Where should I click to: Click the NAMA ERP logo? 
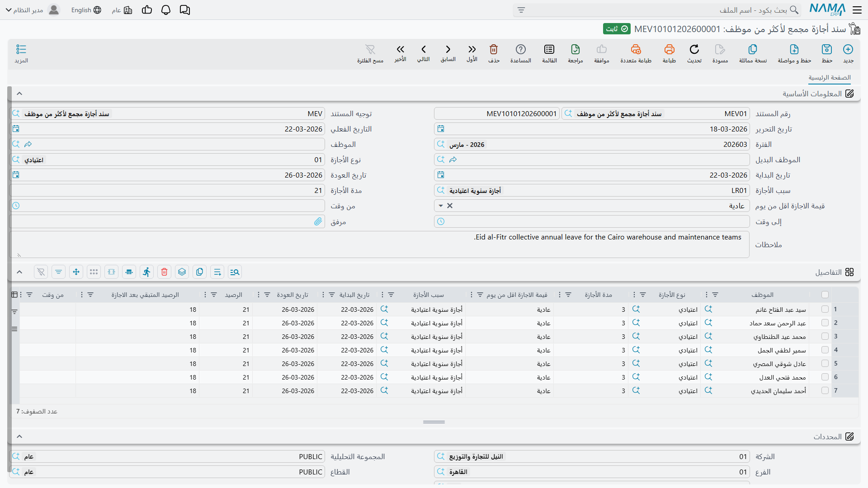click(x=827, y=10)
